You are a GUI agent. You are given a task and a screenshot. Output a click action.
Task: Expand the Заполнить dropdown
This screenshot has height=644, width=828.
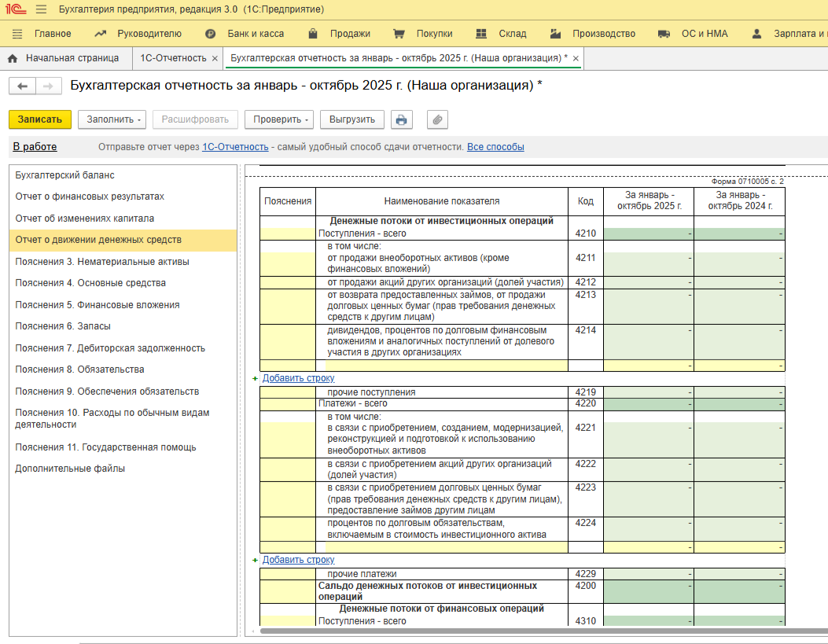point(112,120)
